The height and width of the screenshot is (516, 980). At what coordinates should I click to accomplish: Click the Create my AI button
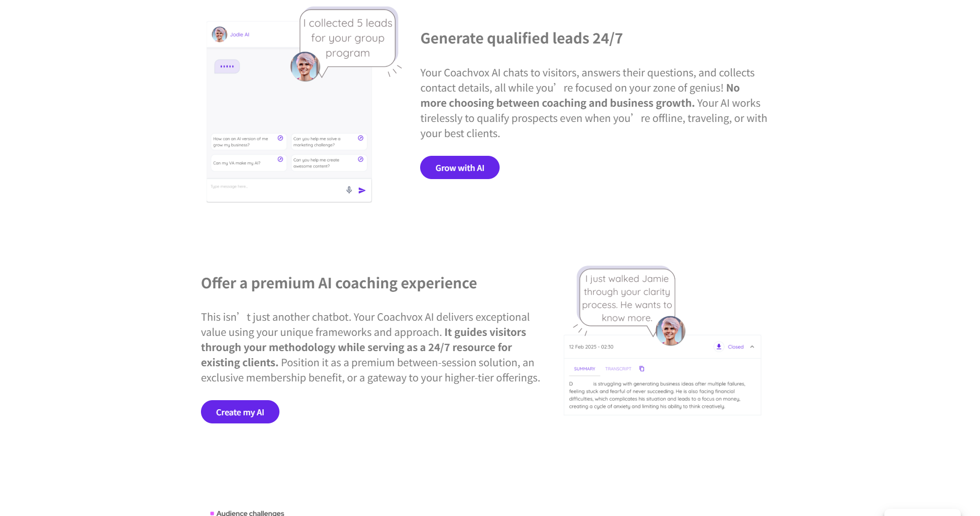(240, 412)
